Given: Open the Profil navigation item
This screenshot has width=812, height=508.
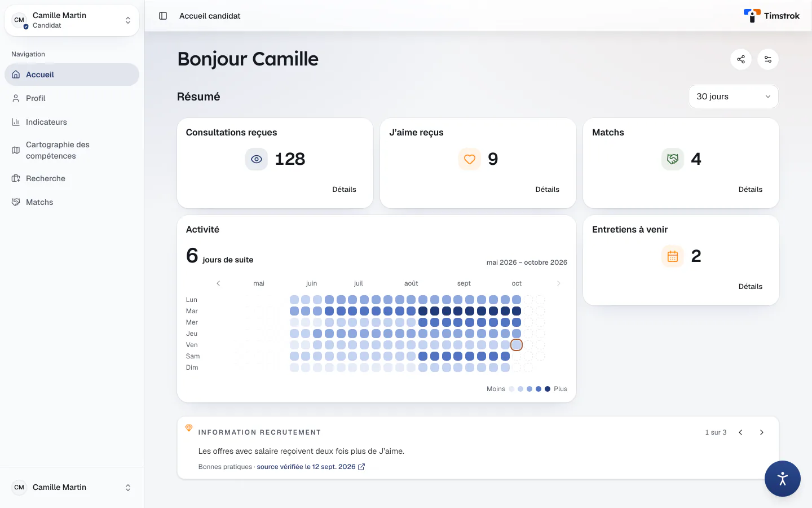Looking at the screenshot, I should pos(72,98).
